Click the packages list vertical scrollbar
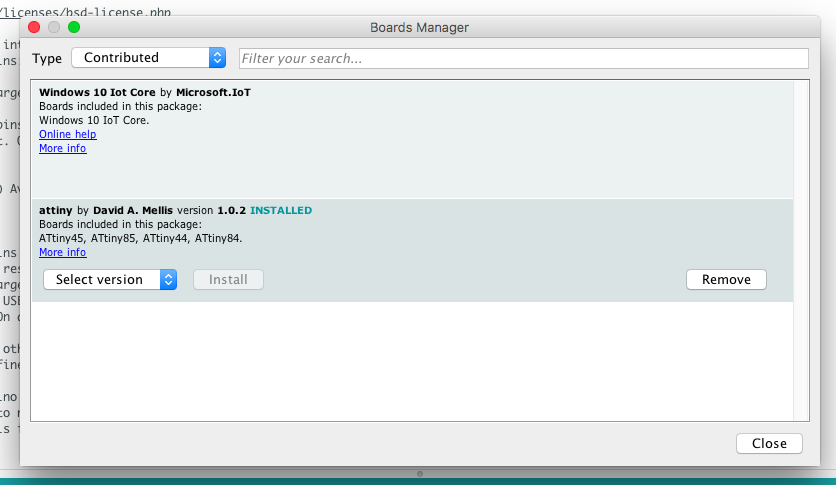 click(801, 250)
